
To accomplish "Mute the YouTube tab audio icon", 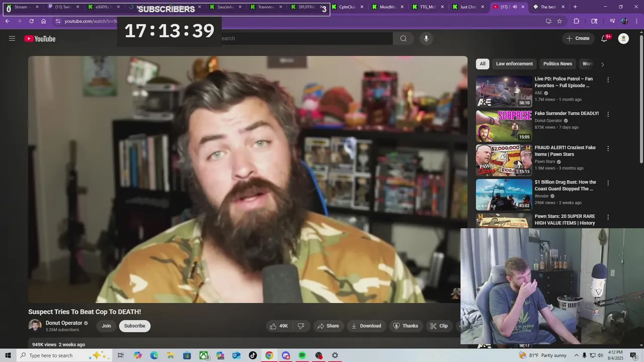I will 514,7.
